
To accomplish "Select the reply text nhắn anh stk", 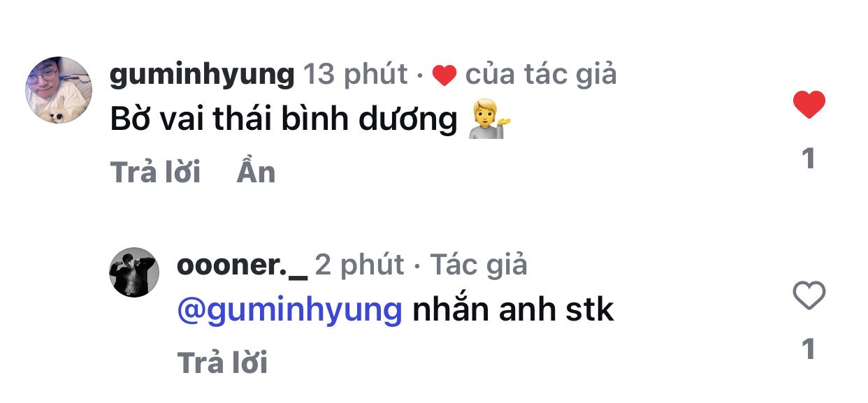I will click(x=513, y=310).
